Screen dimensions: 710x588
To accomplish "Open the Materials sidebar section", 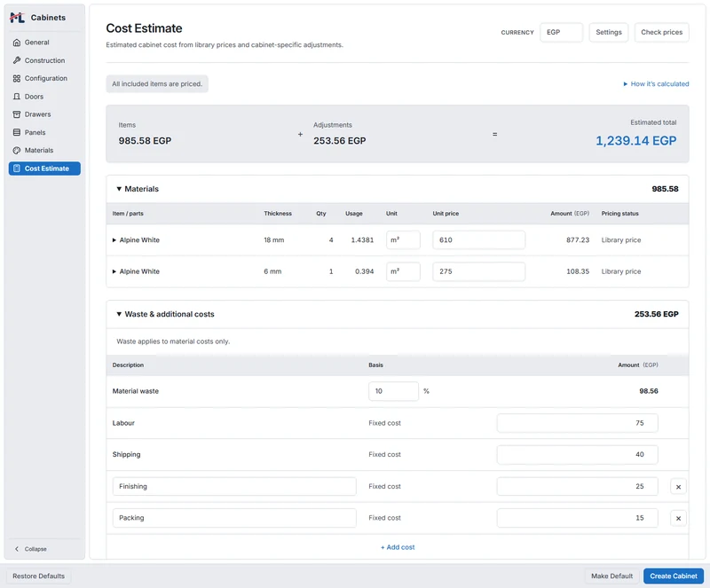I will (44, 150).
